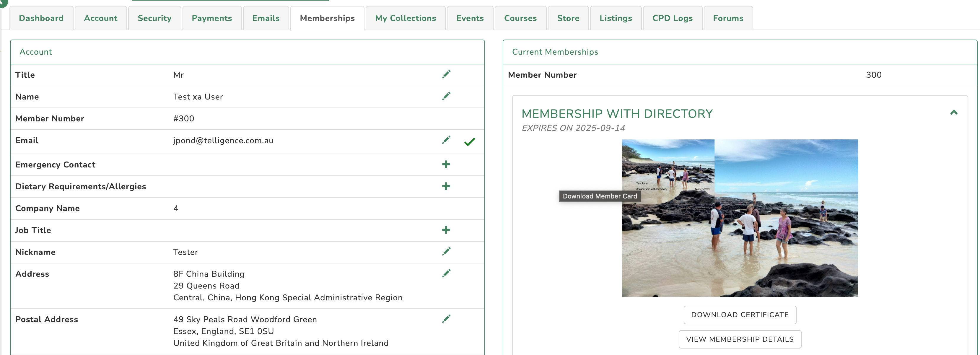Open the My Collections tab
Screen dimensions: 980x355
[405, 18]
